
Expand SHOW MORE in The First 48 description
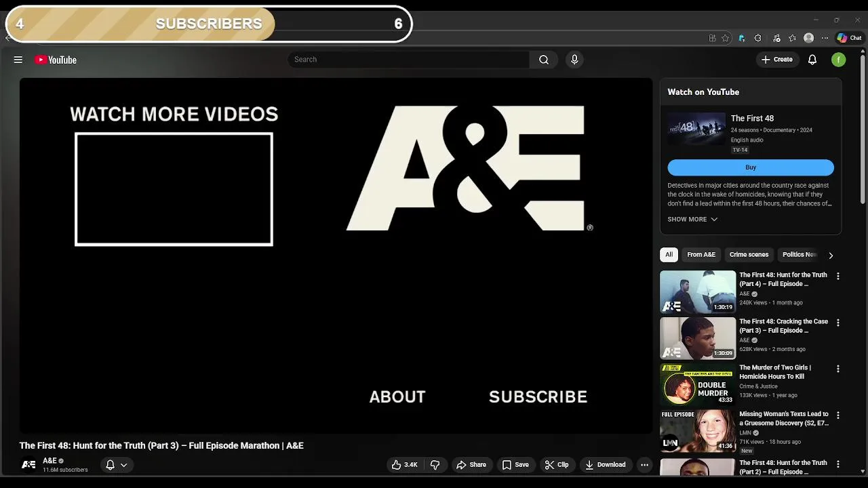pyautogui.click(x=692, y=219)
